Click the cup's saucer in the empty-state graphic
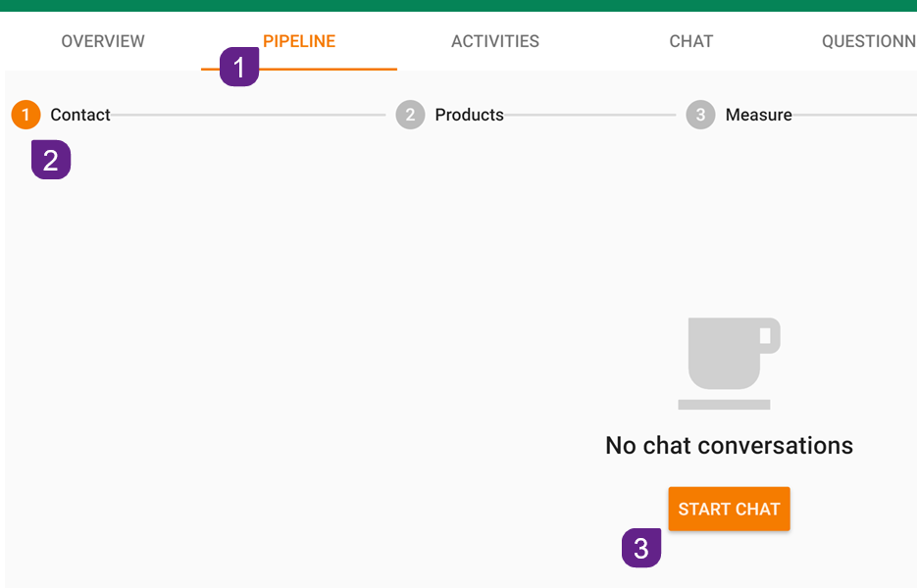 pyautogui.click(x=723, y=403)
